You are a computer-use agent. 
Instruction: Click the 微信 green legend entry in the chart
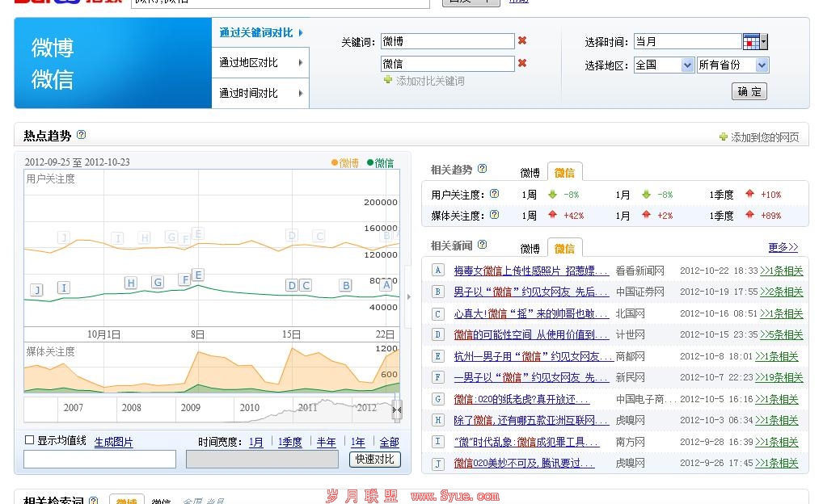click(380, 163)
